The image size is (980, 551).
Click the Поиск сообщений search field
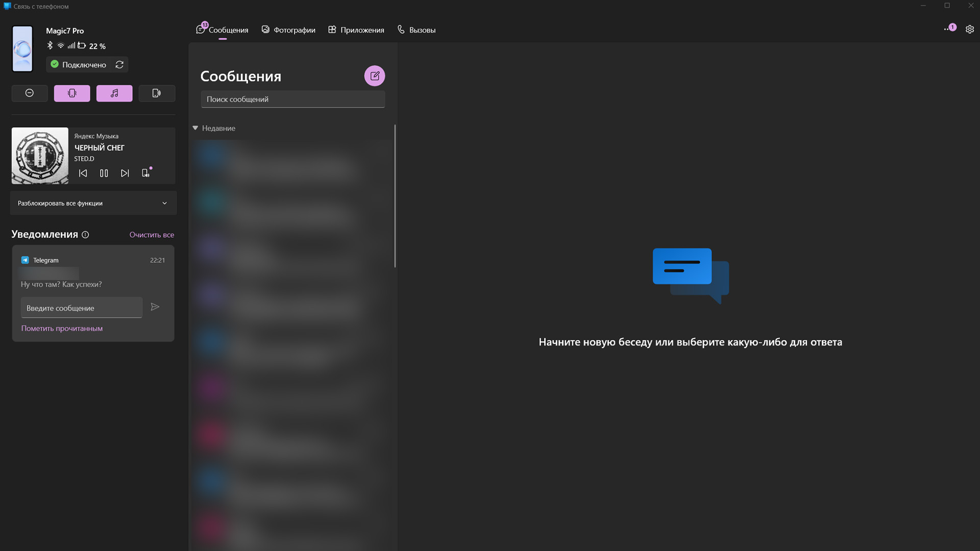pyautogui.click(x=292, y=99)
